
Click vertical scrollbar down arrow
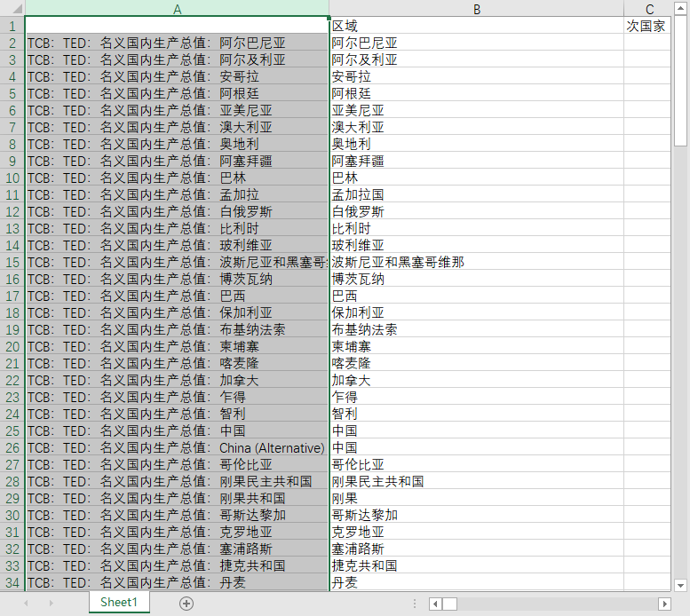coord(680,585)
